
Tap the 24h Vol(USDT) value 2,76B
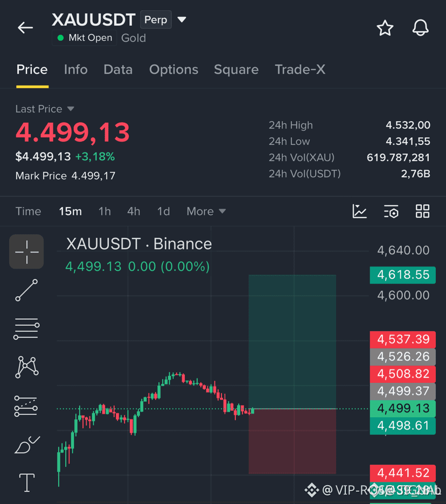point(415,174)
